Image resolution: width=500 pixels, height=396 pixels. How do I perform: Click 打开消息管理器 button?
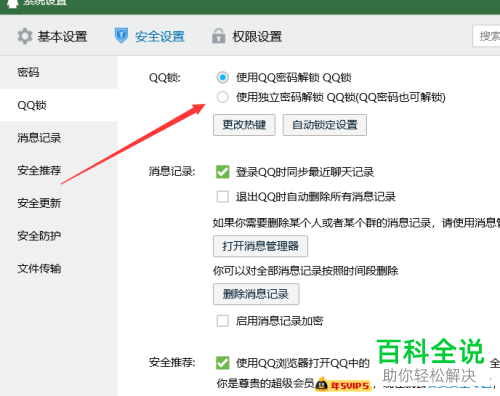pos(260,246)
